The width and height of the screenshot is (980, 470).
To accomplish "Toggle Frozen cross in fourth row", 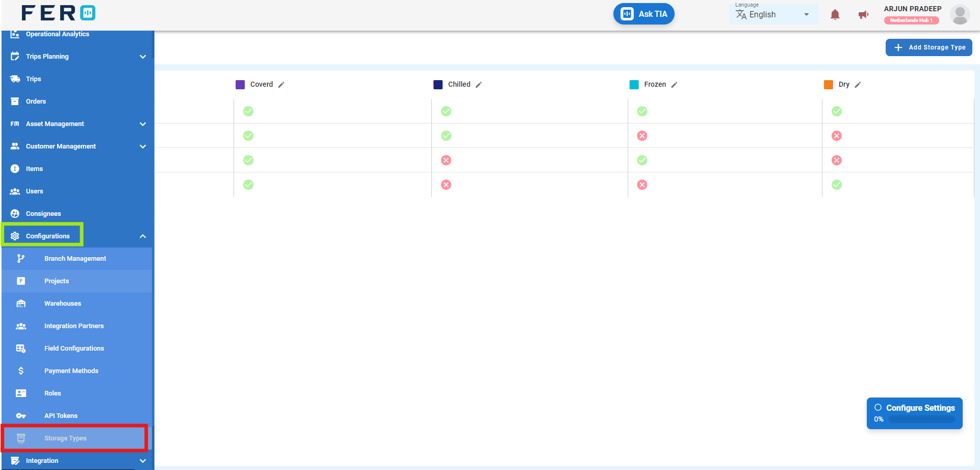I will pos(642,185).
